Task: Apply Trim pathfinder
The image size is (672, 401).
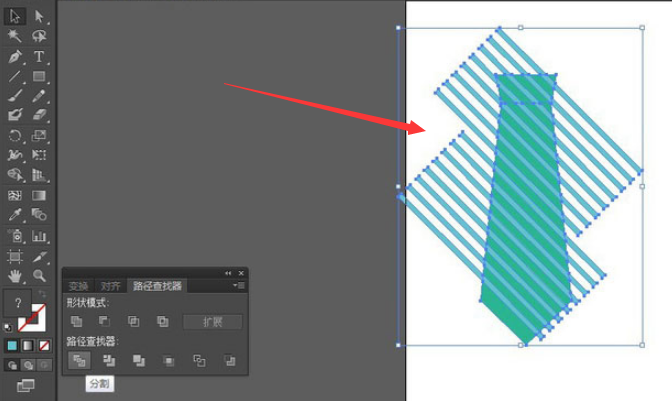Action: coord(109,361)
